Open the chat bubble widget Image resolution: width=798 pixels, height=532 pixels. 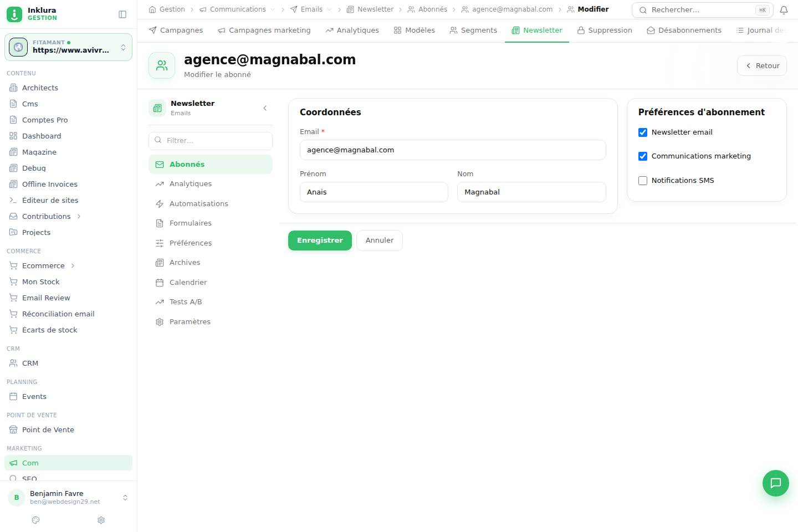[775, 483]
